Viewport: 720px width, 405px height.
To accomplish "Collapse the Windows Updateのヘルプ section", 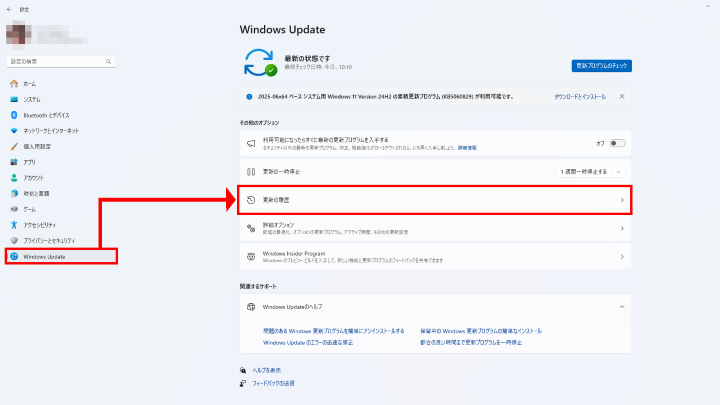I will tap(622, 307).
